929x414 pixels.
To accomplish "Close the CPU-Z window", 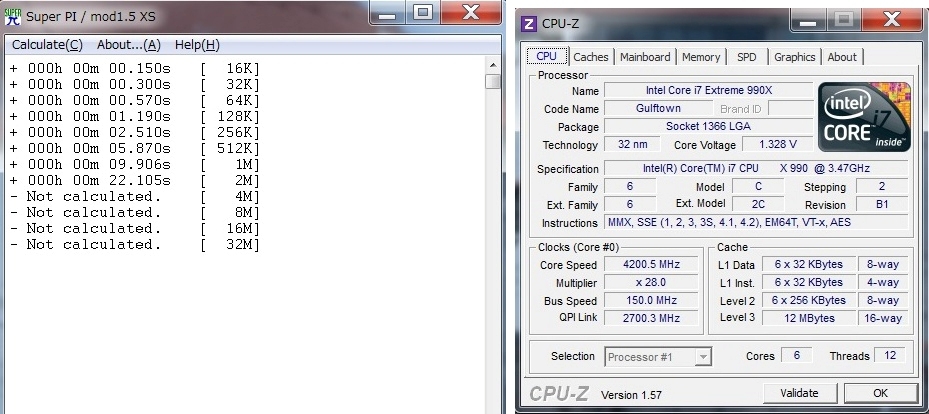I will pos(891,21).
